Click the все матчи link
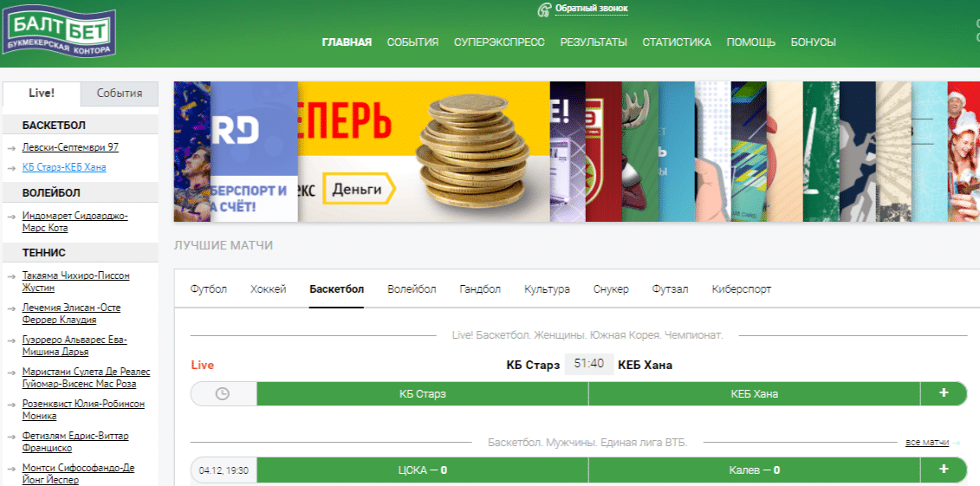Image resolution: width=980 pixels, height=486 pixels. point(926,443)
